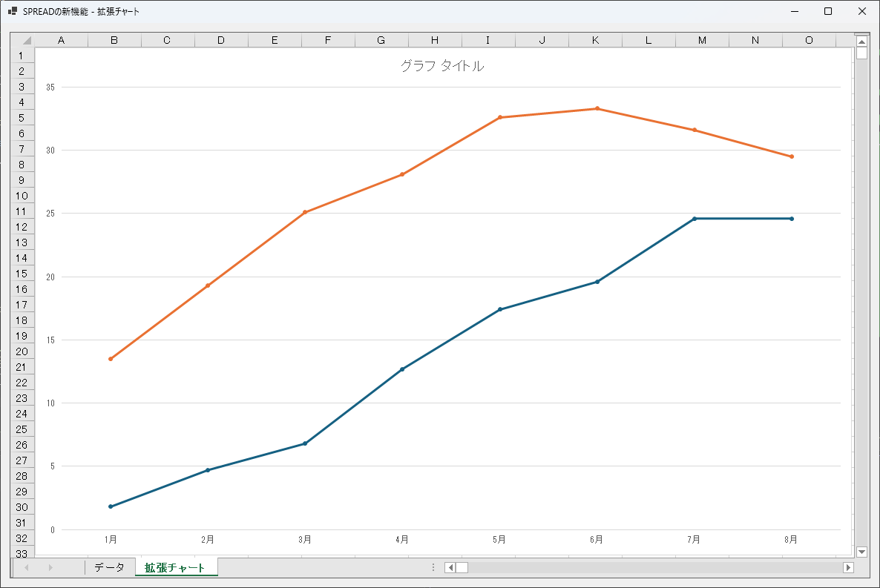This screenshot has height=588, width=880.
Task: Select row 10 header
Action: pyautogui.click(x=22, y=196)
